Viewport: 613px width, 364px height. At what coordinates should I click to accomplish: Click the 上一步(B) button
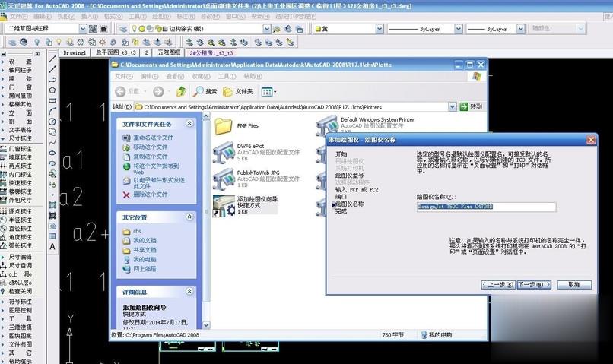click(498, 285)
